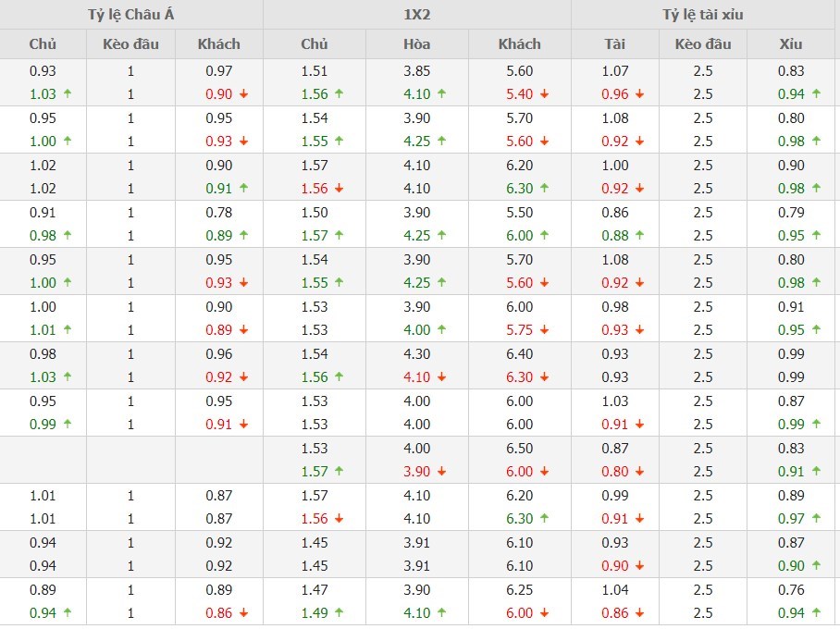
Task: Click the down arrow beside red 3.90
Action: point(441,472)
